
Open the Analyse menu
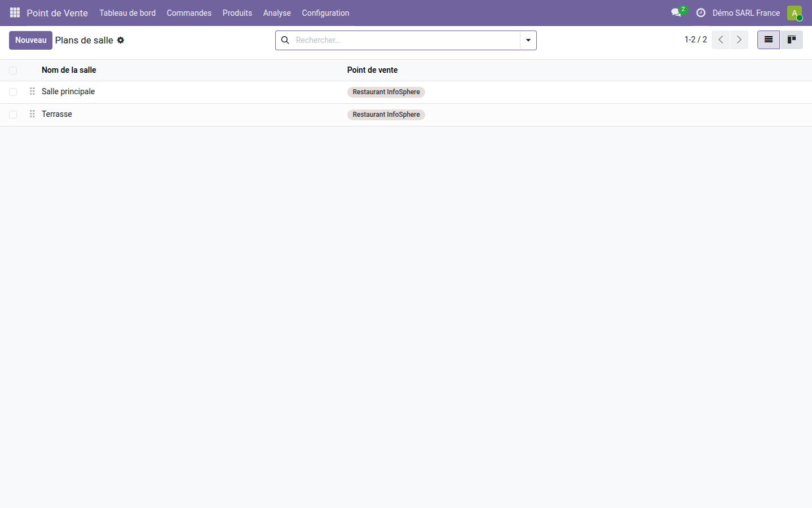[x=277, y=12]
